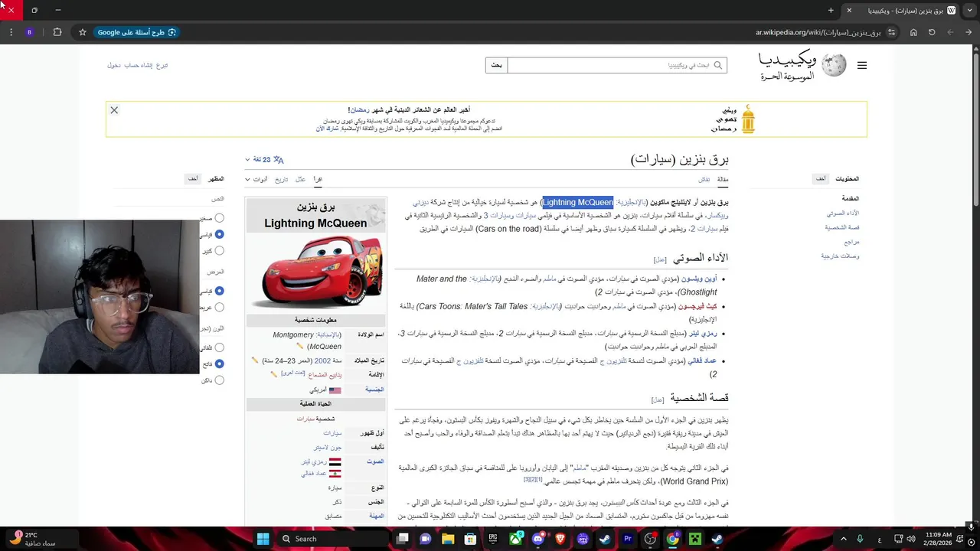Click the magnifier icon in Wikipedia search
Image resolution: width=980 pixels, height=551 pixels.
point(718,65)
